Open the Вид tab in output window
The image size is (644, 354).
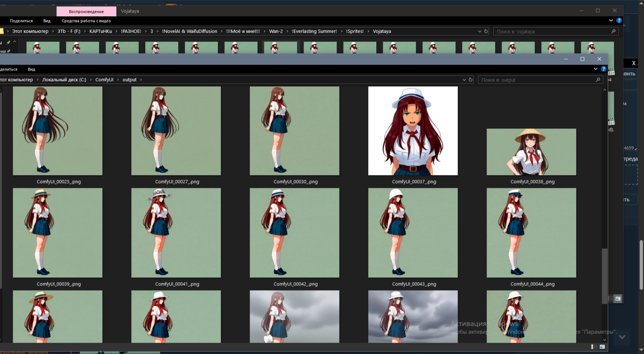coord(32,69)
